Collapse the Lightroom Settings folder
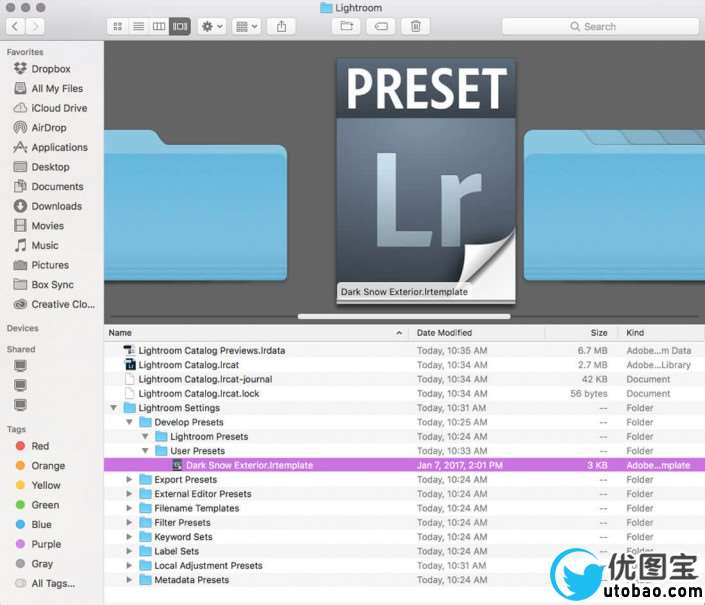Screen dimensions: 705x605 (114, 408)
